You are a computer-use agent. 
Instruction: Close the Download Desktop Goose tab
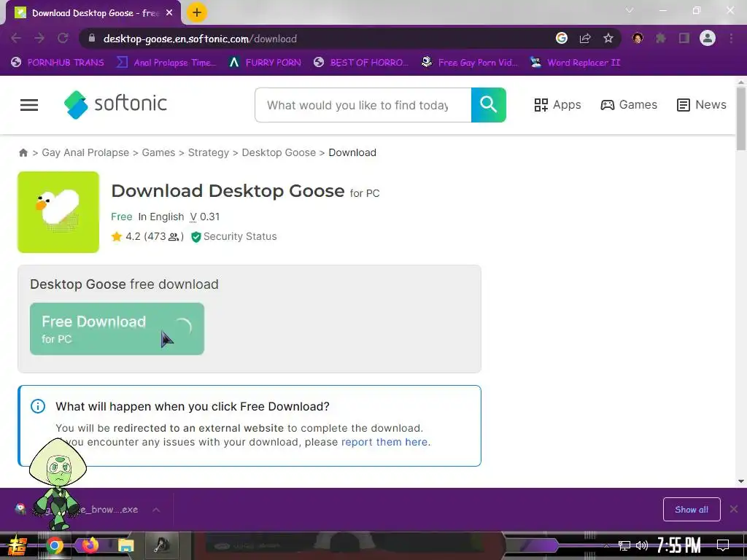tap(169, 13)
